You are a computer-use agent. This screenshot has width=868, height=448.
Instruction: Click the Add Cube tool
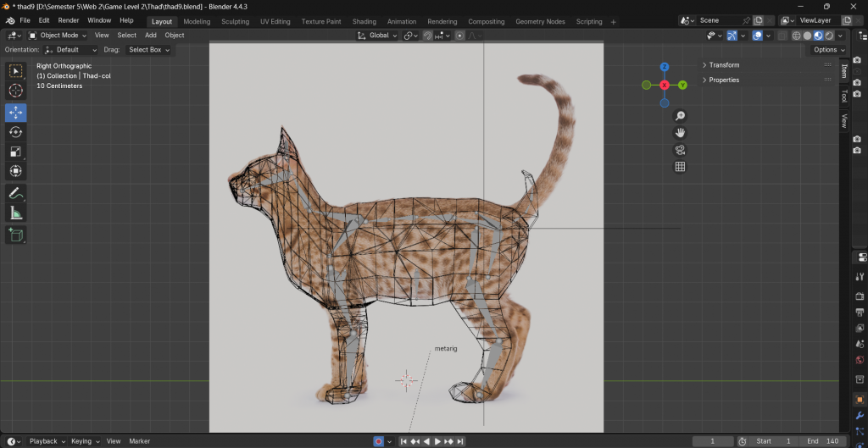coord(16,235)
